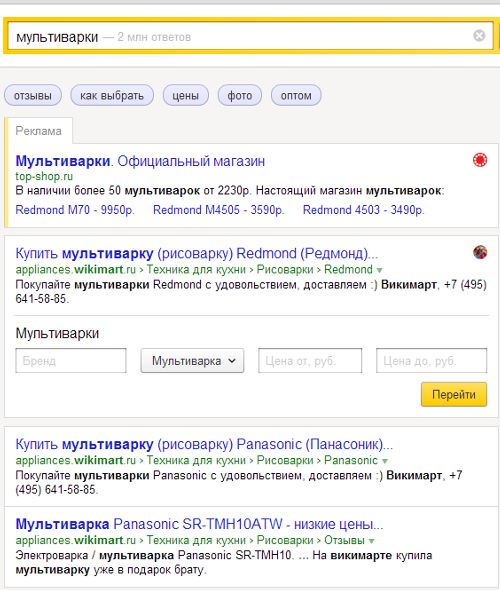
Task: Visit the top-shop.ru green URL
Action: click(x=44, y=176)
